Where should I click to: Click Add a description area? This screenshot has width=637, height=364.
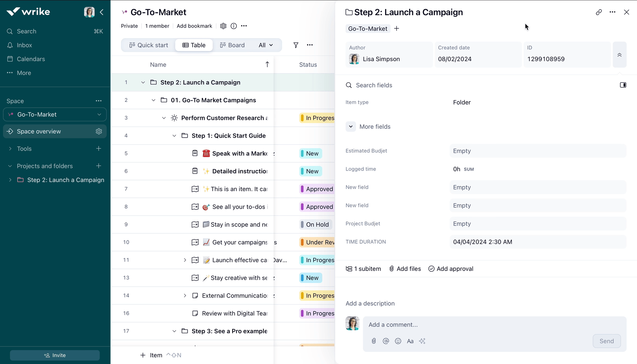pyautogui.click(x=370, y=304)
